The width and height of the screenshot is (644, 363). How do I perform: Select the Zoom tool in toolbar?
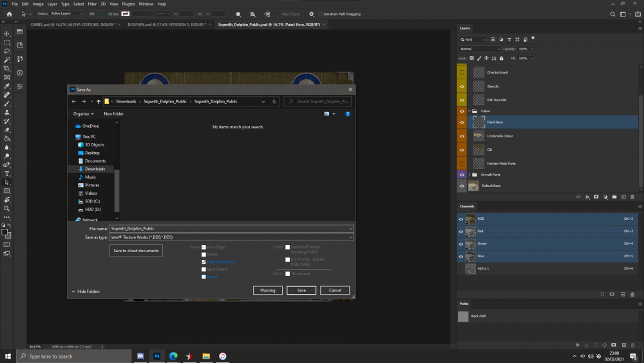(7, 208)
